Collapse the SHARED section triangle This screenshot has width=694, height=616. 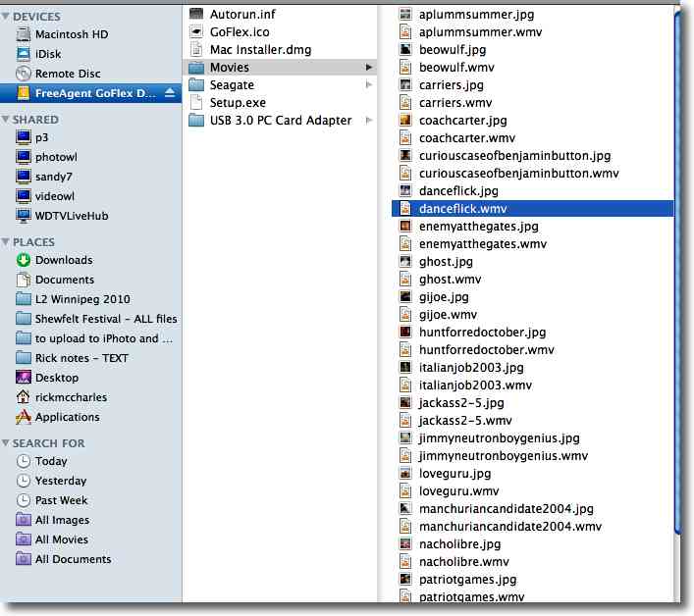6,120
